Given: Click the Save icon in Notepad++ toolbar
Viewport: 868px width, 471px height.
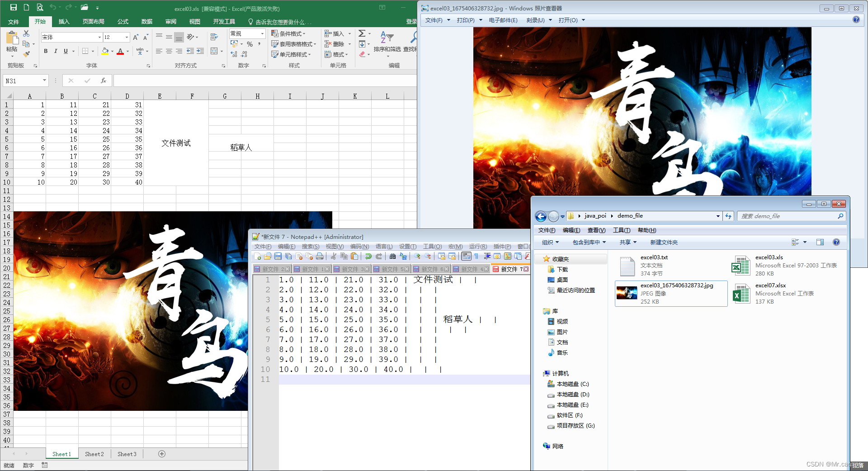Looking at the screenshot, I should click(278, 256).
